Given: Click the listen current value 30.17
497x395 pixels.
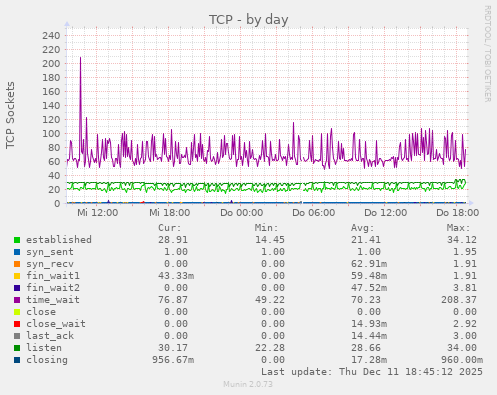Looking at the screenshot, I should [173, 348].
